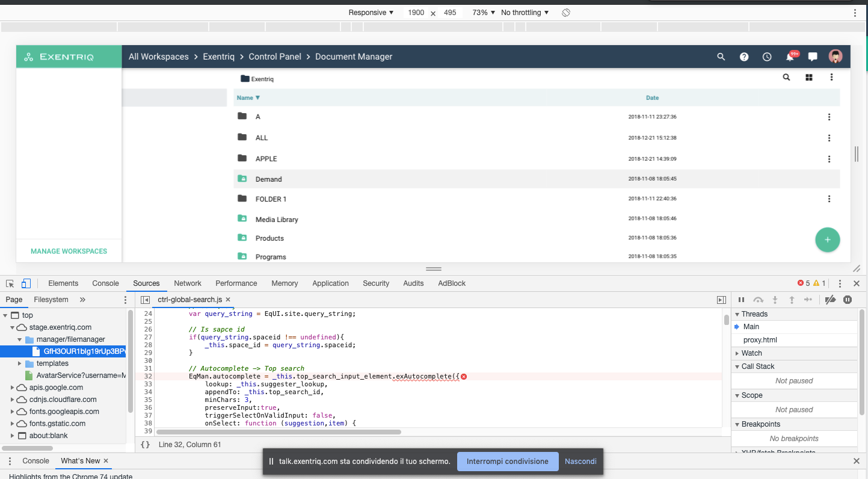Image resolution: width=868 pixels, height=479 pixels.
Task: Click the horizontal scrollbar under the code editor
Action: tap(279, 431)
